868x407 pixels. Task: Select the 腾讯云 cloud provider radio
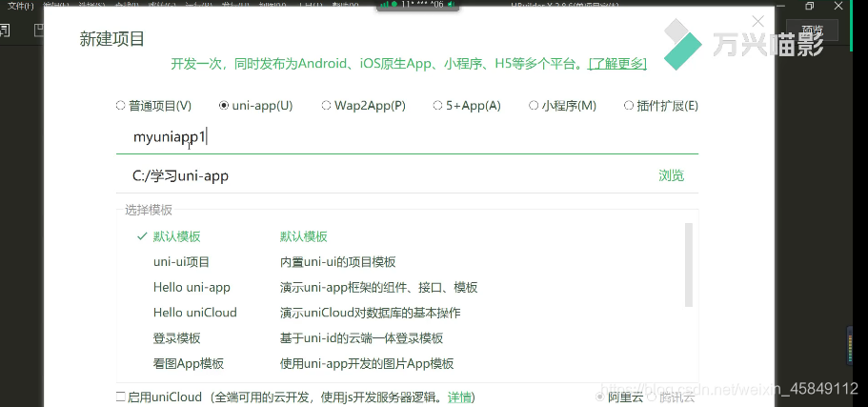[652, 397]
